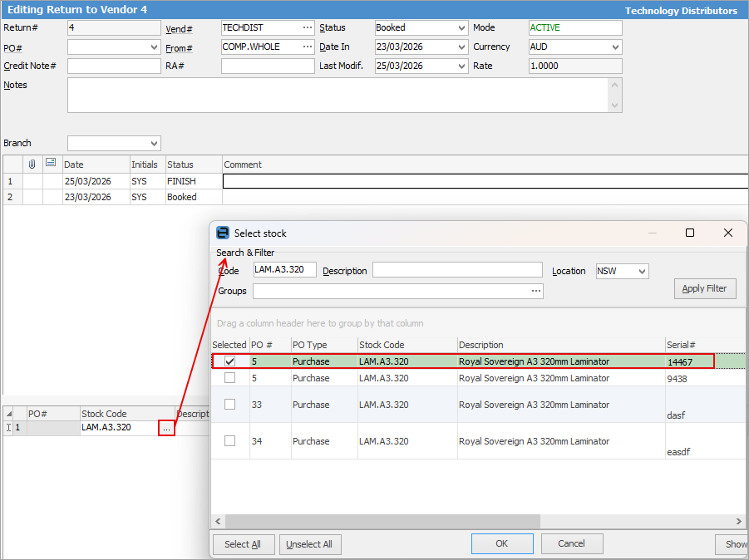
Task: Tick the checkbox for serial 9438
Action: (x=230, y=378)
